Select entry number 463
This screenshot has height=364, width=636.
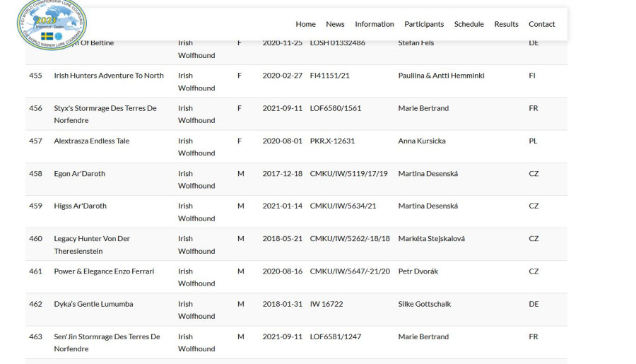pyautogui.click(x=36, y=336)
